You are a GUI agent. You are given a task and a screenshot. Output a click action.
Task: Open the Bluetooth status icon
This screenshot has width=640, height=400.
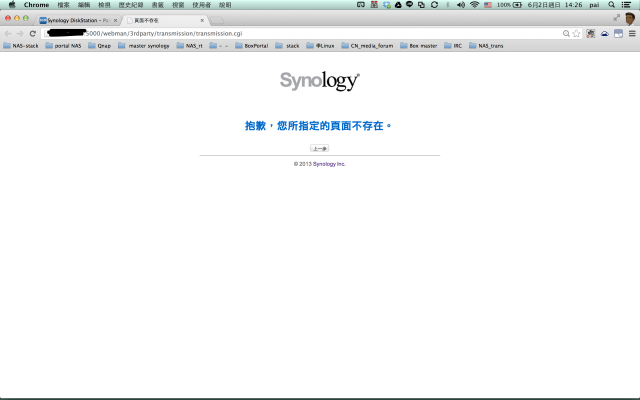point(447,4)
